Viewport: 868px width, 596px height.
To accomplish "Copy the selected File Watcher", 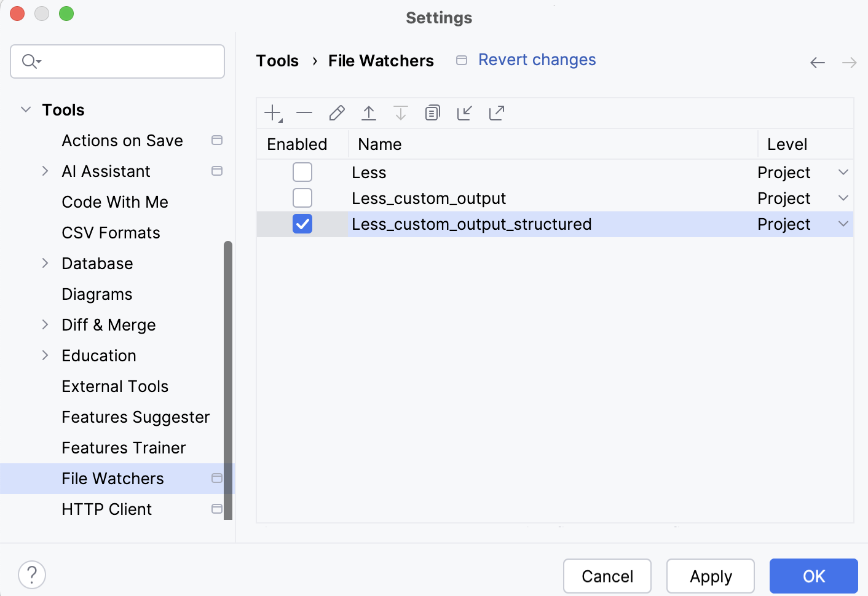I will click(x=432, y=112).
